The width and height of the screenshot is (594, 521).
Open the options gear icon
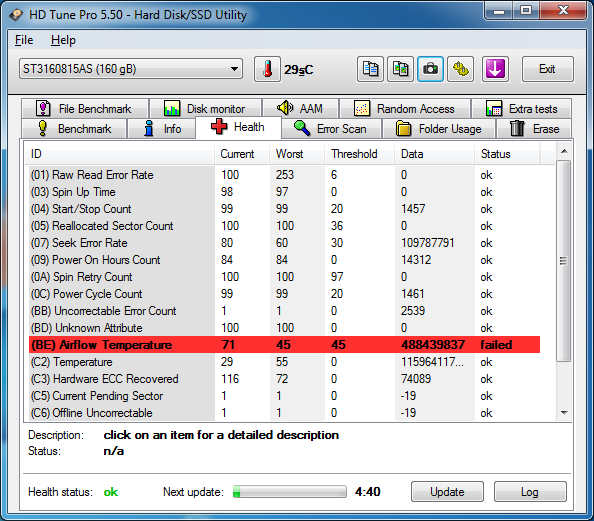(x=460, y=69)
